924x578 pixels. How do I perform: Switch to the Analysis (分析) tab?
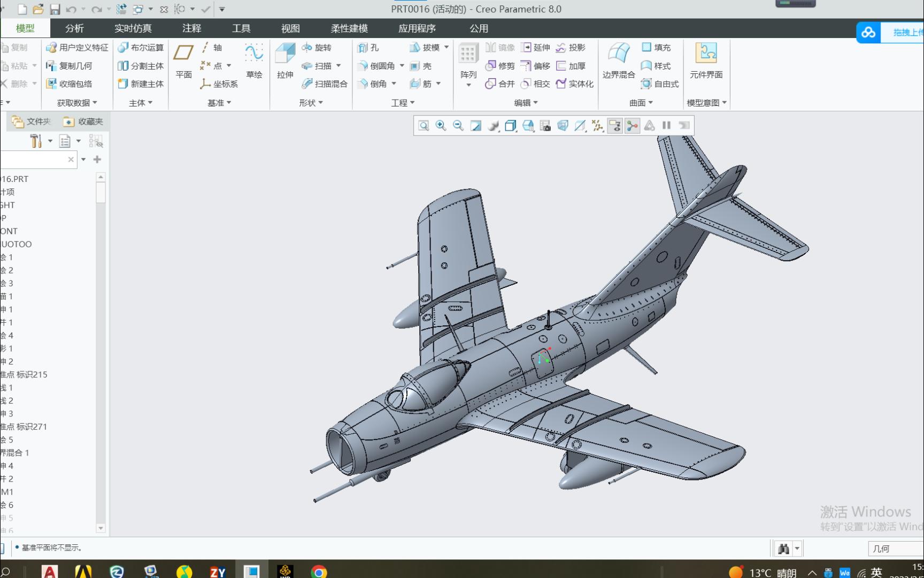tap(74, 28)
